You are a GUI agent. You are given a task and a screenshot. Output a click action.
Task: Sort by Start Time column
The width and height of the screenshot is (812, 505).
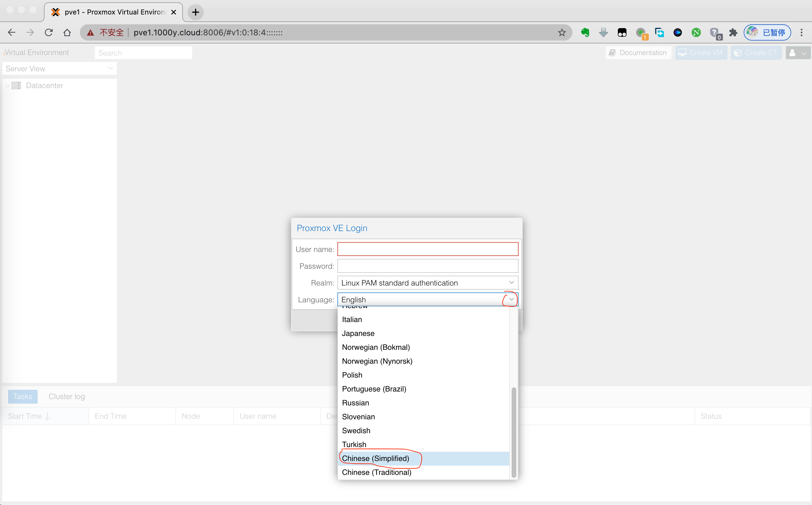45,416
